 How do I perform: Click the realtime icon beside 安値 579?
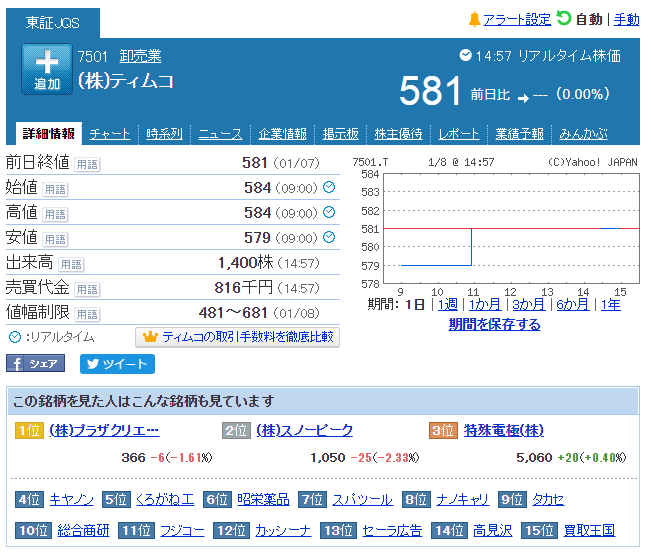(329, 237)
